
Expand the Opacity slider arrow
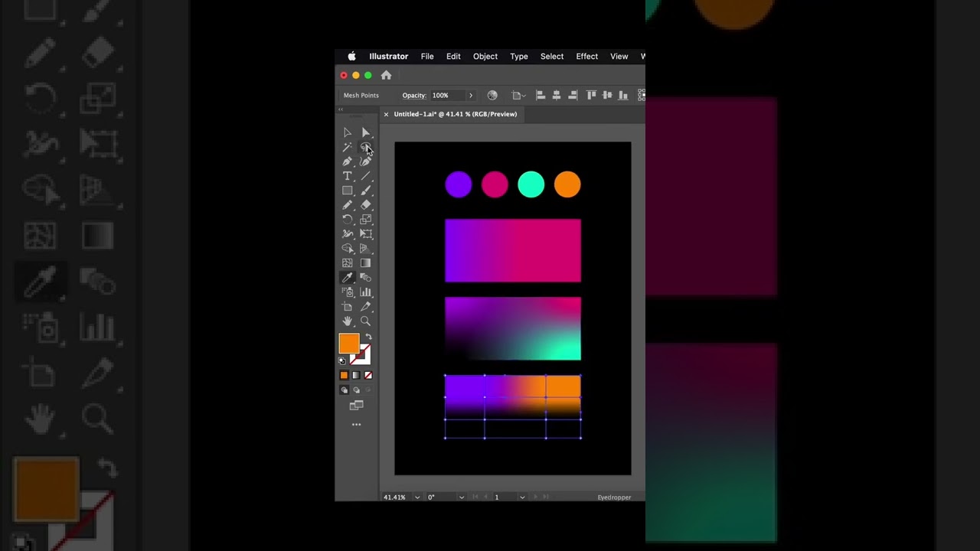(x=471, y=96)
